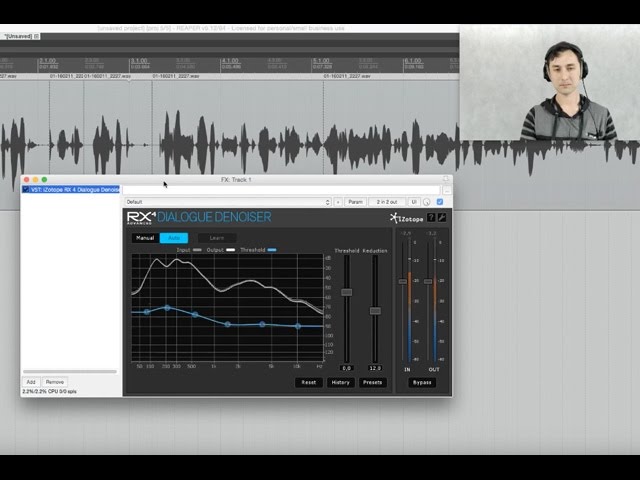Click the 4.1.00 timeline ruler marker
Image resolution: width=640 pixels, height=480 pixels.
coord(230,60)
